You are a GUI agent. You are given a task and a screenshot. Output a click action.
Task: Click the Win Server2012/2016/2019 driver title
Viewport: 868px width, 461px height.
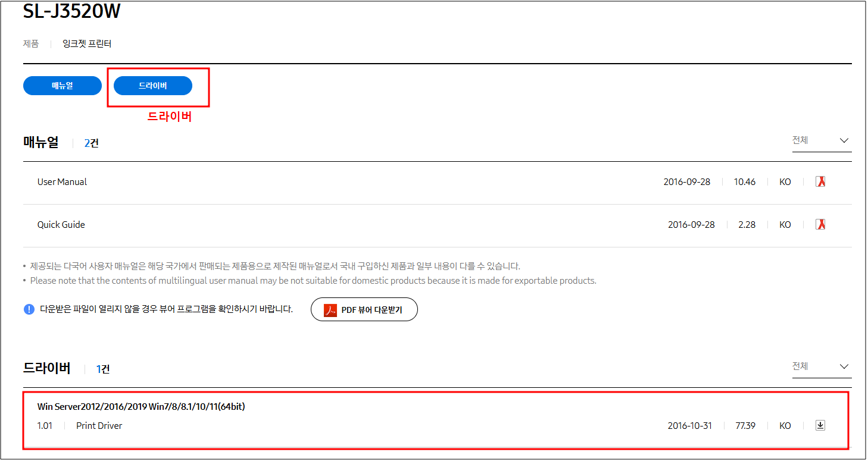(x=141, y=407)
